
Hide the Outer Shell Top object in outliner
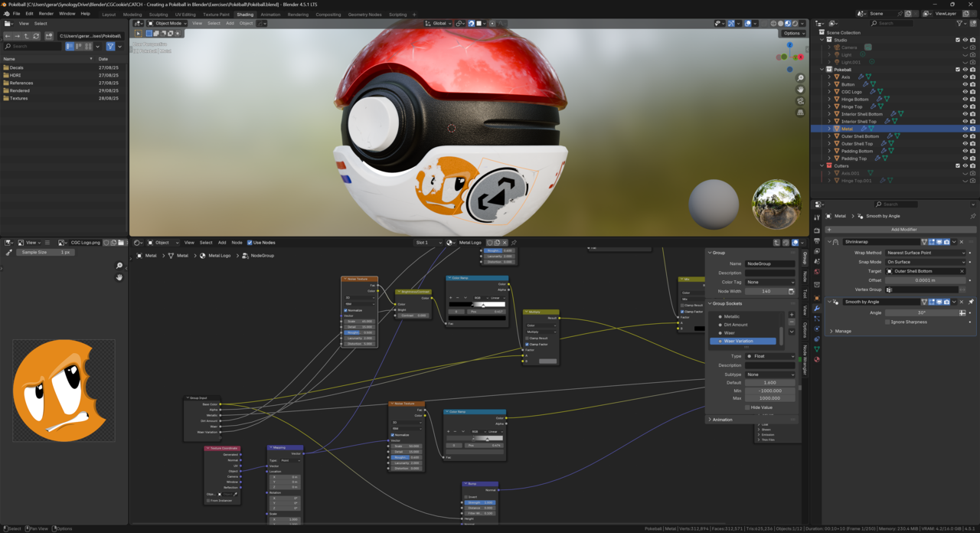(965, 143)
